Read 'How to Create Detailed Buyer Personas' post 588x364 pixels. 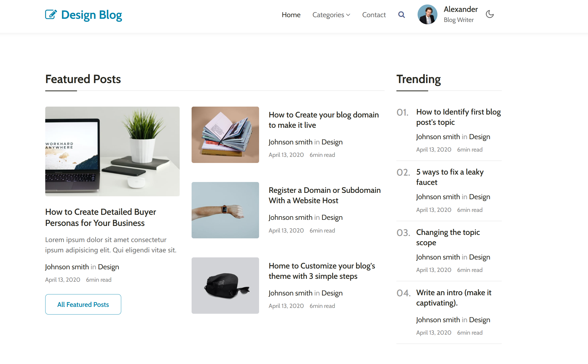point(101,217)
